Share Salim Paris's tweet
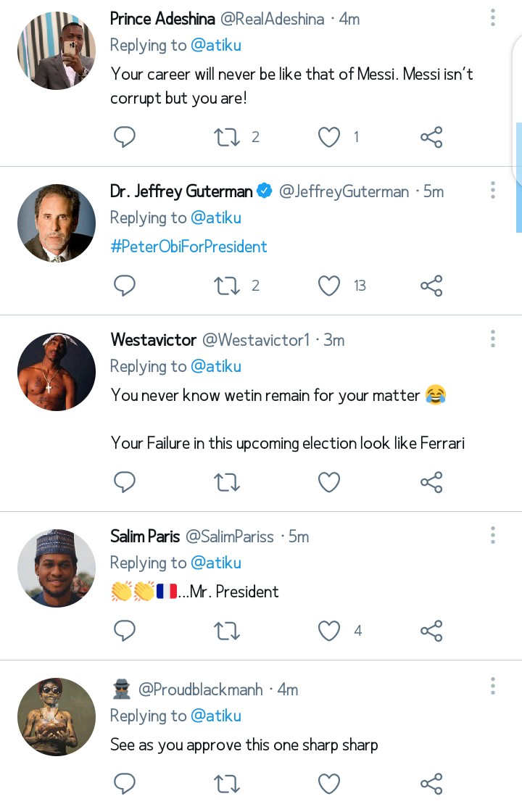The height and width of the screenshot is (812, 522). 431,631
